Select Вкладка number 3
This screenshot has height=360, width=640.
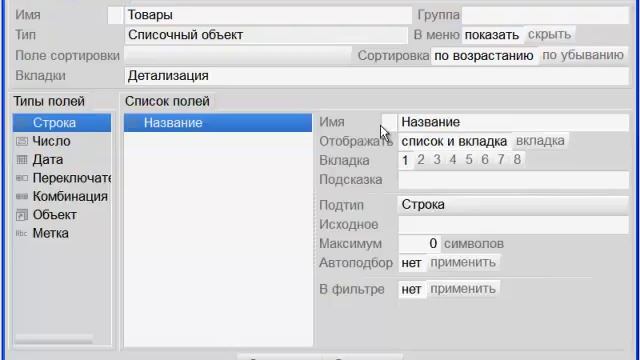437,160
